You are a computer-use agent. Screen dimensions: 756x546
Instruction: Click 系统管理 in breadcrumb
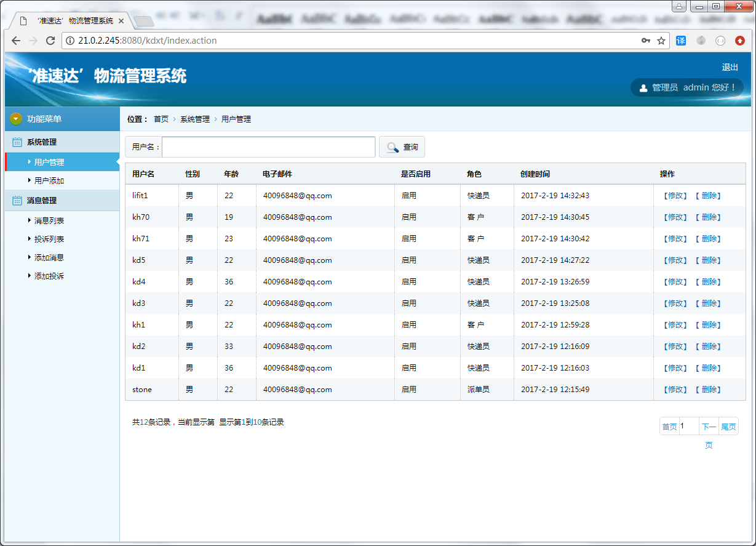coord(195,119)
